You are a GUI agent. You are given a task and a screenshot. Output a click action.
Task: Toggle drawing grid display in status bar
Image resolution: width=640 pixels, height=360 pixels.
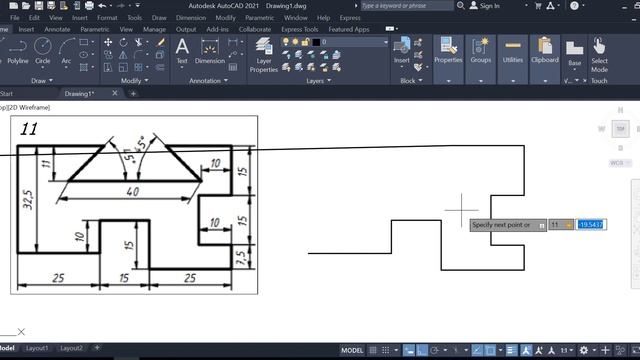[x=373, y=350]
